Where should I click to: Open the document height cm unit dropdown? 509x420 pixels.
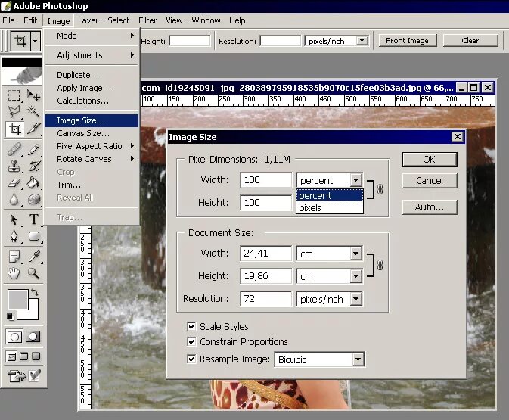pyautogui.click(x=355, y=276)
